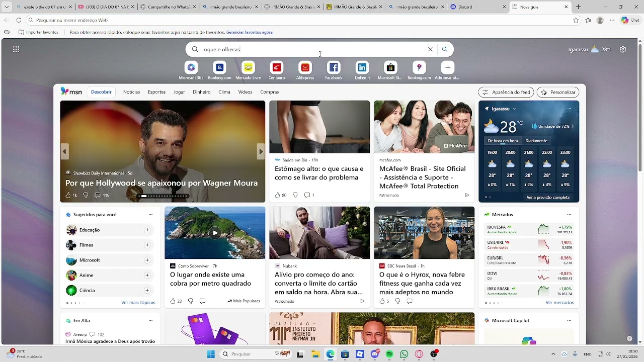Click the search magnifier button in search box
Image resolution: width=644 pixels, height=362 pixels.
point(444,49)
